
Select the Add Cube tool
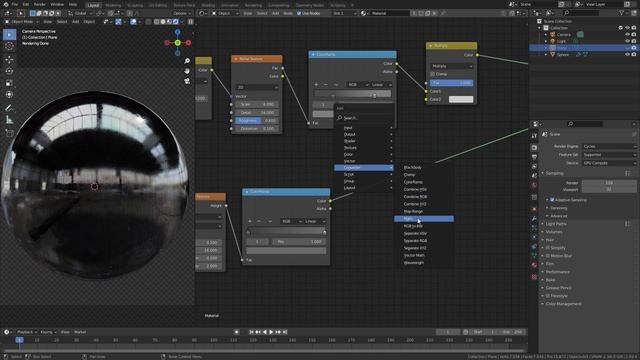pyautogui.click(x=9, y=133)
